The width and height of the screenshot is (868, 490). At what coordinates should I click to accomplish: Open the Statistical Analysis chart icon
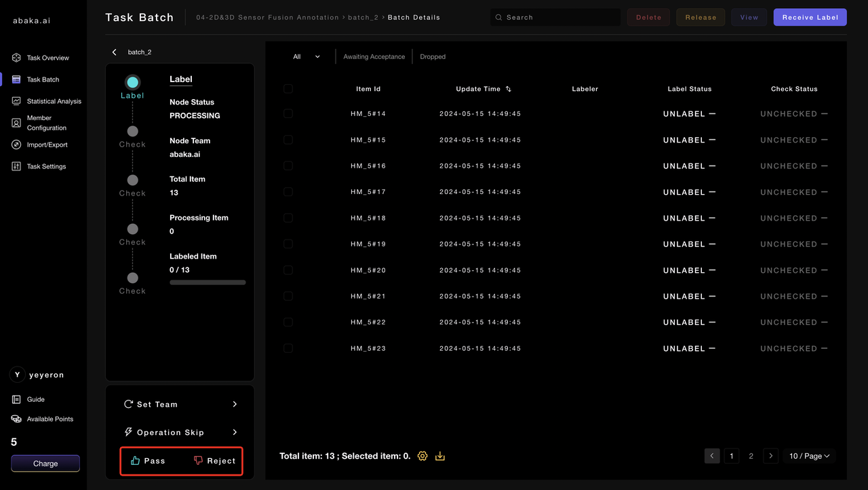tap(16, 101)
